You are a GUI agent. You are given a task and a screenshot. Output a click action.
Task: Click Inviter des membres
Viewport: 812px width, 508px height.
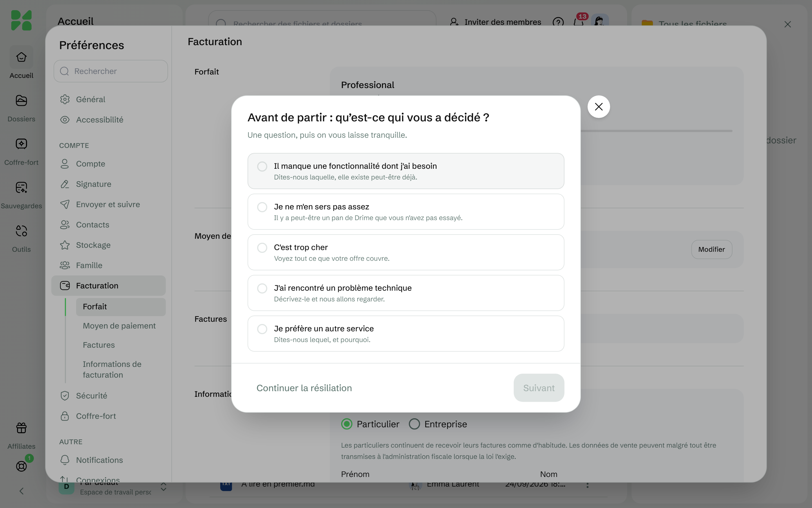click(496, 22)
